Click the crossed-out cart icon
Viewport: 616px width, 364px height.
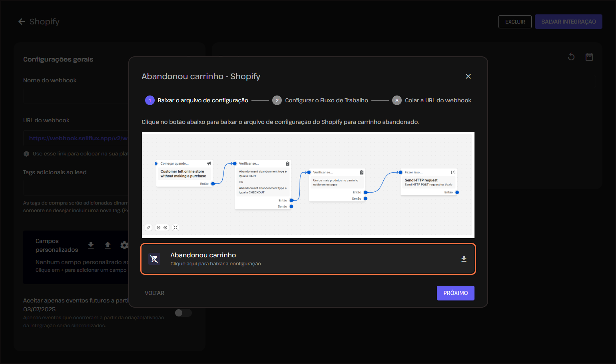click(154, 259)
